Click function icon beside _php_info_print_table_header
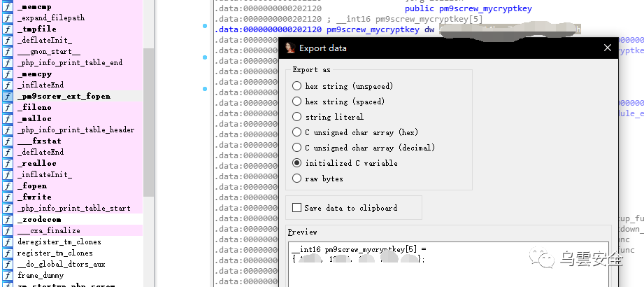Viewport: 644px width, 287px height. [8, 130]
